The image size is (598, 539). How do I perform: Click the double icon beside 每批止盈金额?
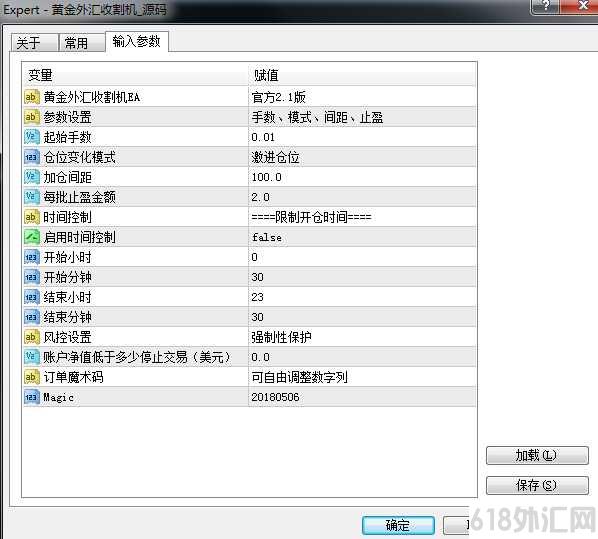click(x=32, y=197)
